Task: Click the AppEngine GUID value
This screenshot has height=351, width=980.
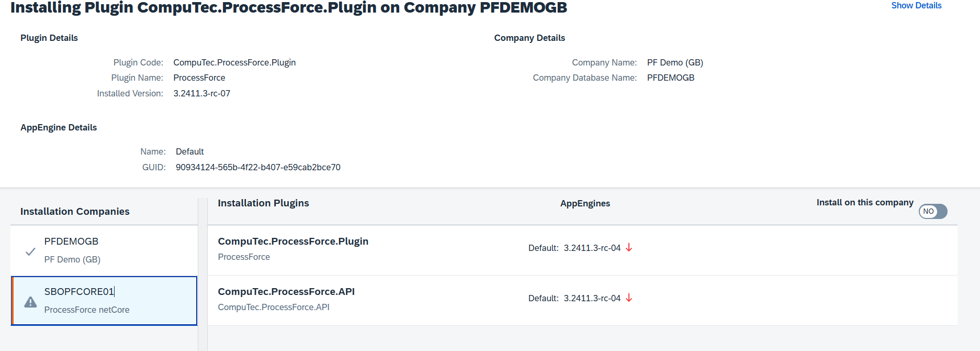Action: tap(258, 168)
